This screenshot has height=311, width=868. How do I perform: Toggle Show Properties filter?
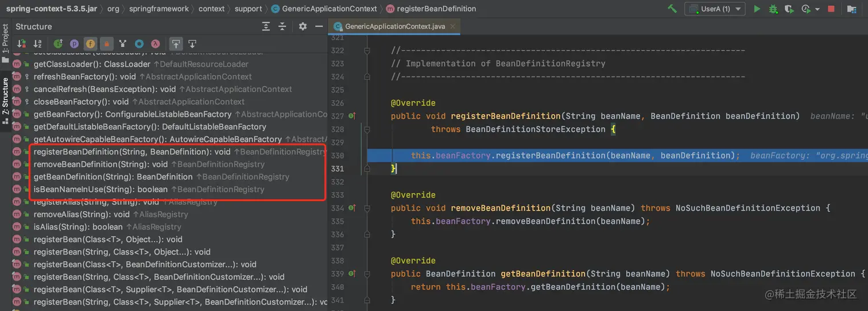pos(74,44)
